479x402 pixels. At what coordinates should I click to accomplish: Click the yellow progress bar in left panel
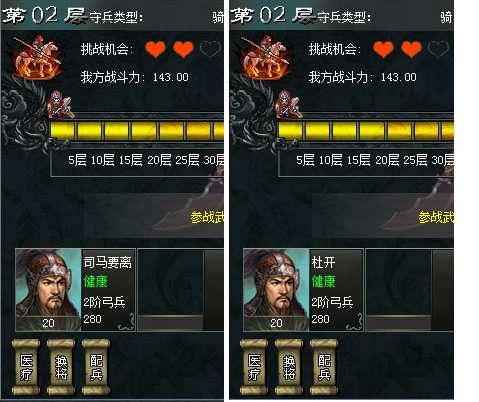click(x=137, y=130)
